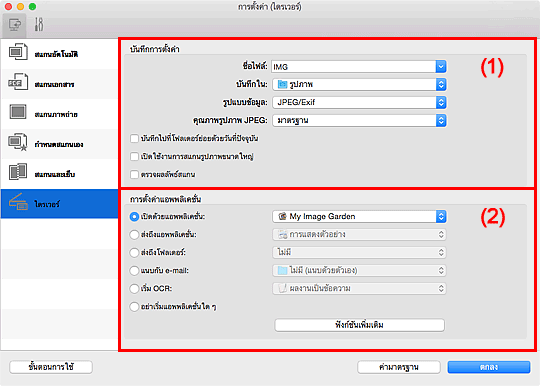The image size is (540, 386).
Task: Click the ขั้นตอนการใช้ instructions button
Action: pyautogui.click(x=51, y=367)
